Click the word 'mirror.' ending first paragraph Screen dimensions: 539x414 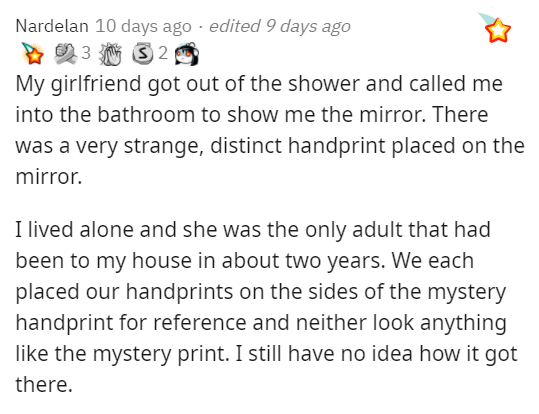(x=49, y=177)
